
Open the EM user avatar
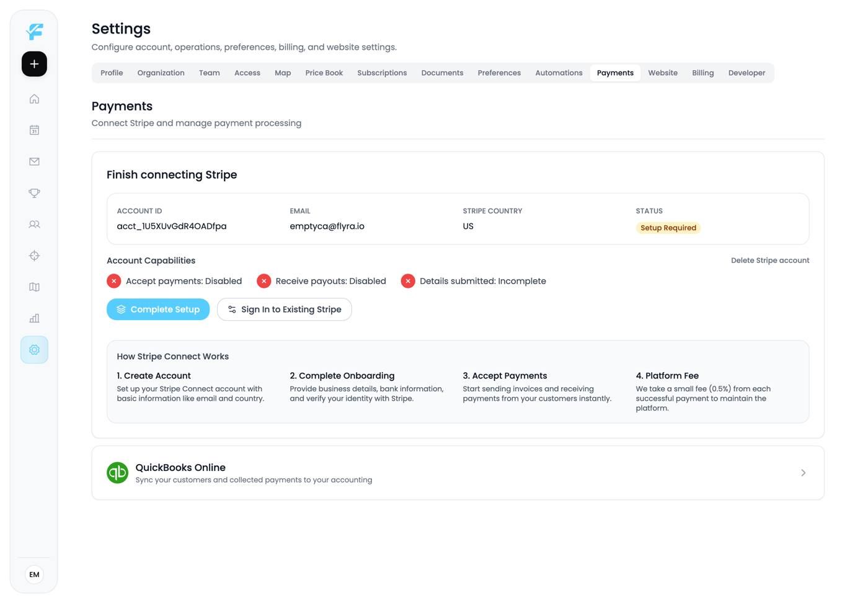point(34,574)
